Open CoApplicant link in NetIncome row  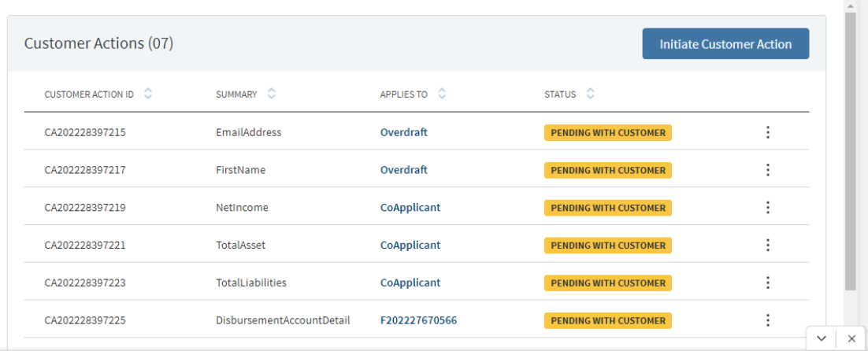click(x=410, y=208)
